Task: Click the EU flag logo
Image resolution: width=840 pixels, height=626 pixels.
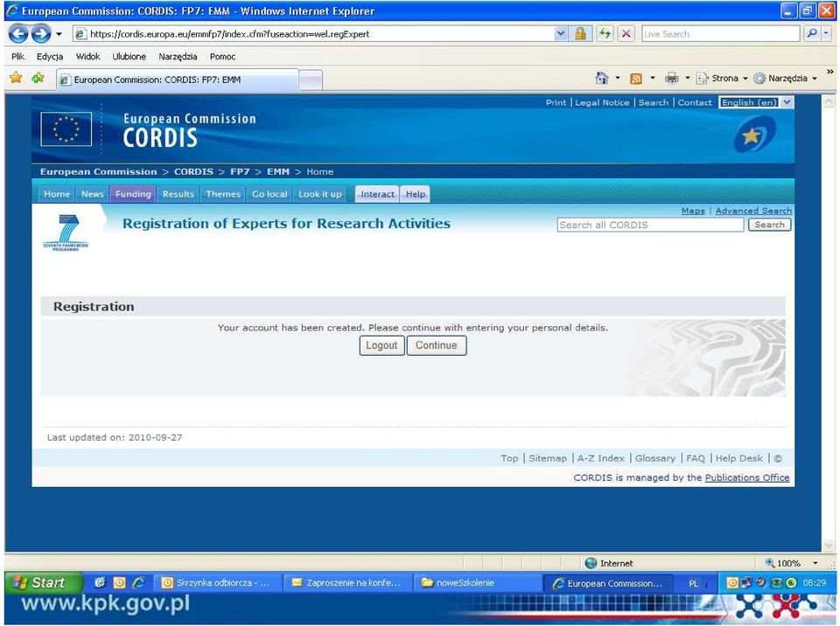Action: 66,129
